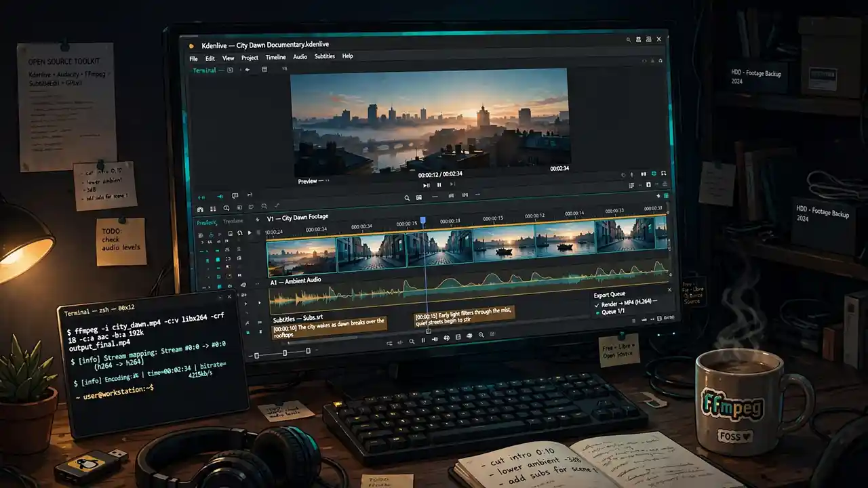
Task: Click the speech bubble icon below the preview area
Action: tap(235, 195)
